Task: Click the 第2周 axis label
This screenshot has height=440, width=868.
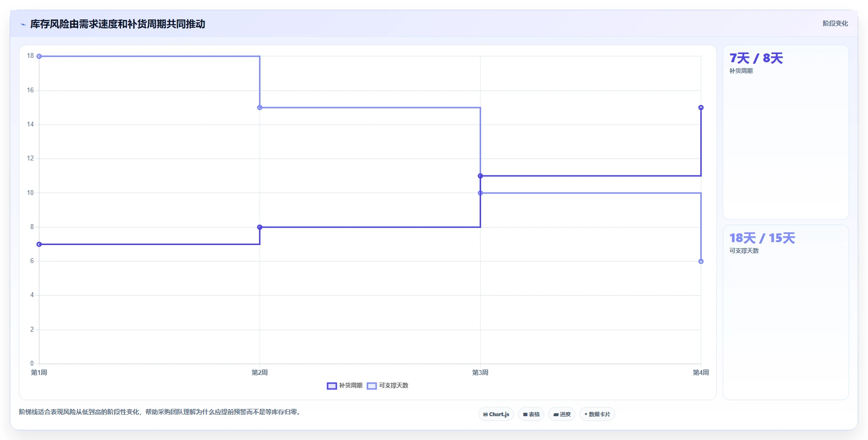Action: [260, 372]
